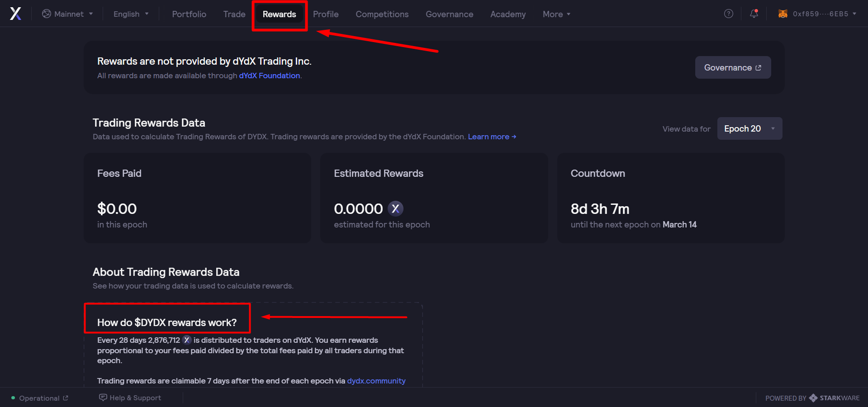The width and height of the screenshot is (868, 407).
Task: Click the estimated for this epoch caption
Action: click(382, 224)
